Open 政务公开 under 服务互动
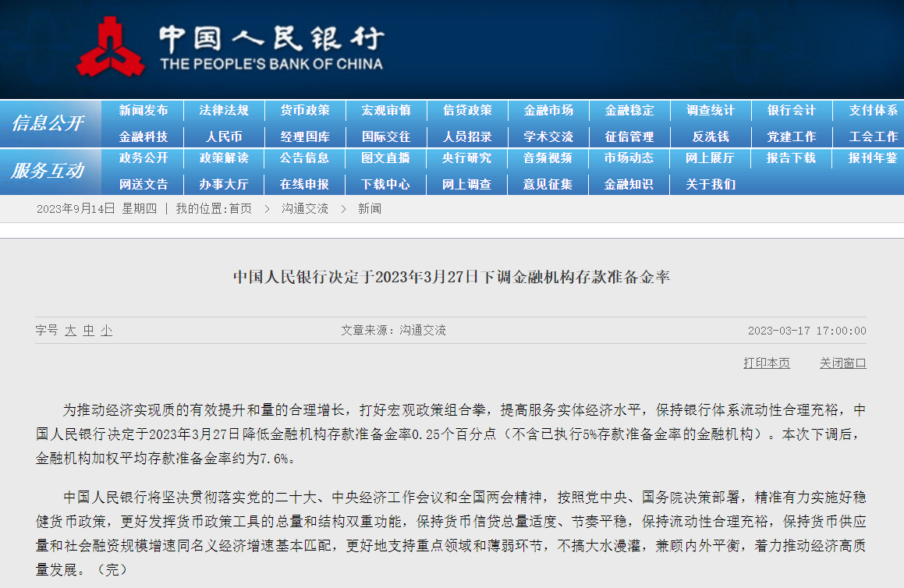 [x=144, y=158]
